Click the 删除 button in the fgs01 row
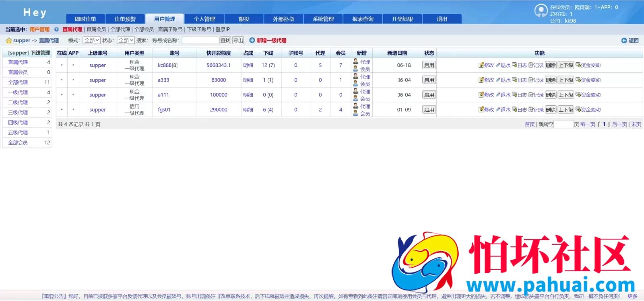The height and width of the screenshot is (301, 644). pyautogui.click(x=551, y=110)
